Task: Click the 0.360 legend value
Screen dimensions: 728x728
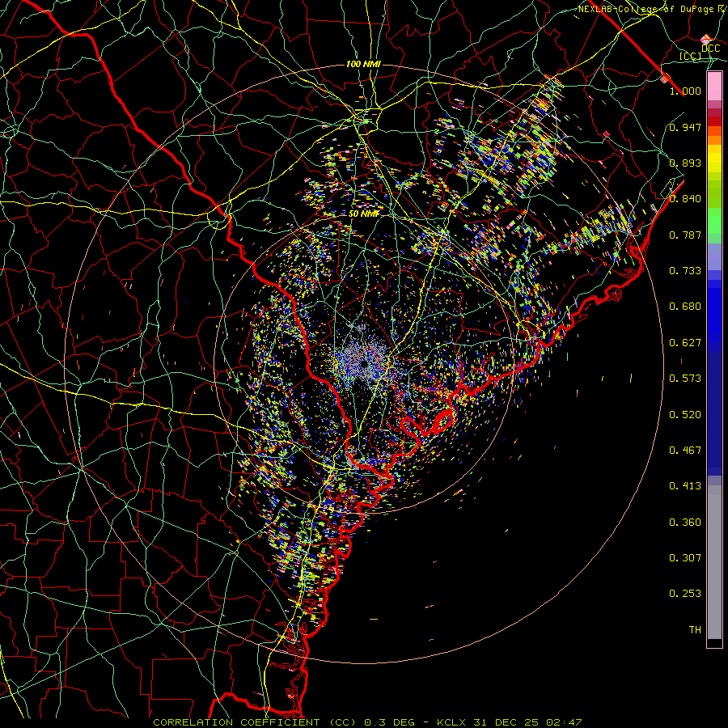Action: pos(685,523)
